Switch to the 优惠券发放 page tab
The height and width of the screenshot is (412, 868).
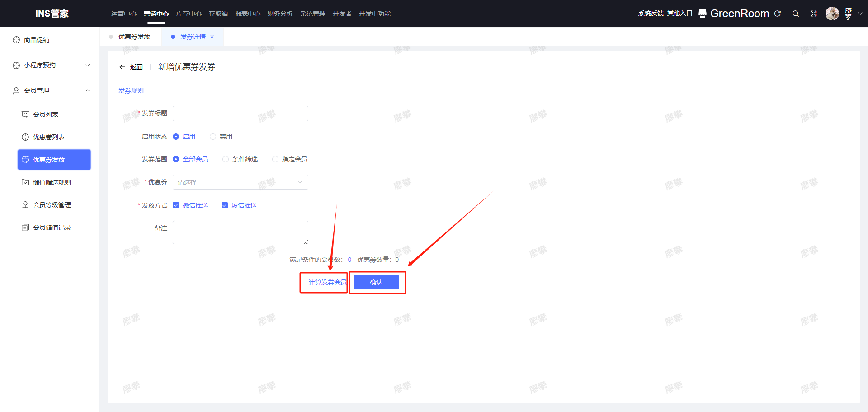[134, 37]
